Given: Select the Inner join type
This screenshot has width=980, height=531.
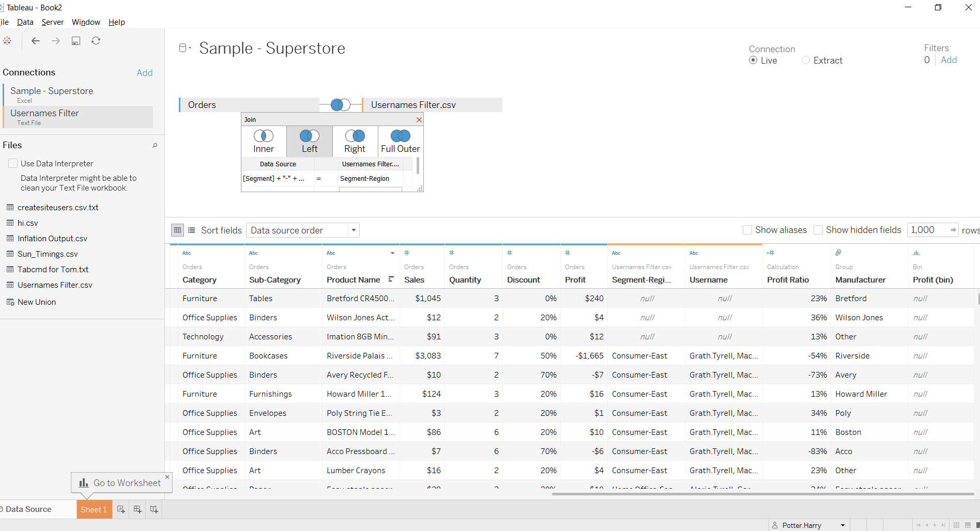Looking at the screenshot, I should (x=264, y=142).
